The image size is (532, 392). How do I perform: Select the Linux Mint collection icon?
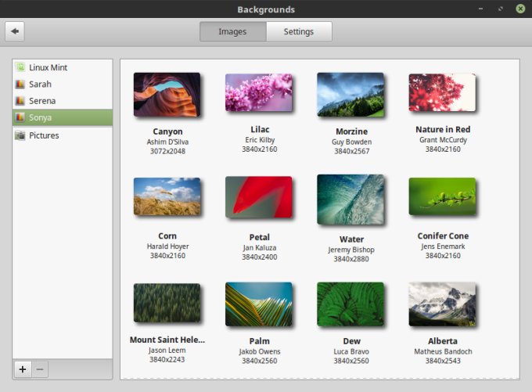pos(21,67)
